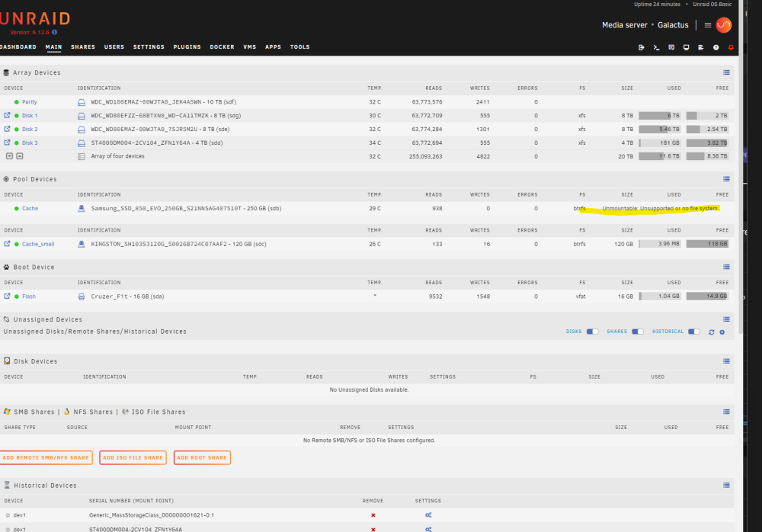Switch to the Settings tab
The height and width of the screenshot is (532, 762).
pyautogui.click(x=149, y=47)
